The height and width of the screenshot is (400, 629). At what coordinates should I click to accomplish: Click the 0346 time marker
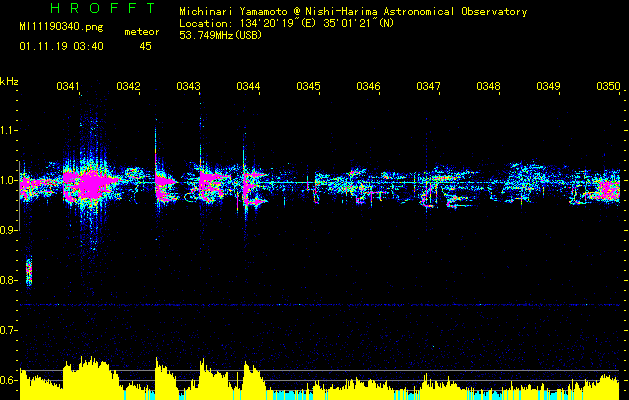(x=368, y=86)
